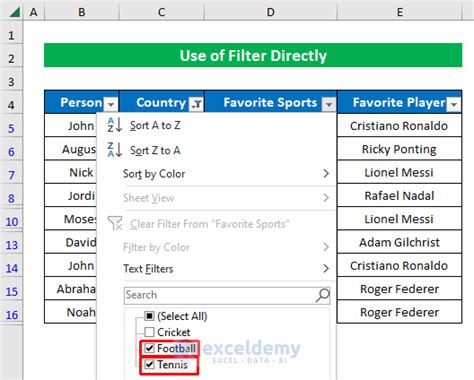The image size is (474, 380).
Task: Open the Country column filter dropdown
Action: 196,105
